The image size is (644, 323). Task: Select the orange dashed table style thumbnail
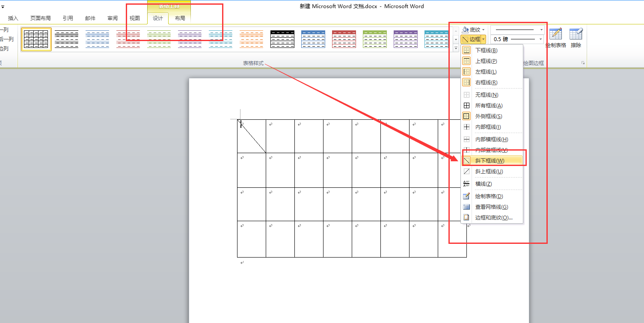point(252,39)
